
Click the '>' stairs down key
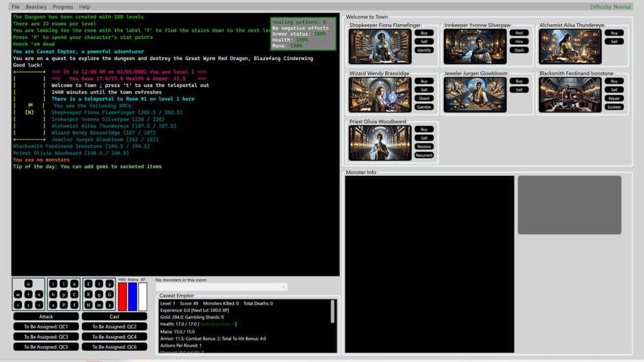[x=18, y=305]
